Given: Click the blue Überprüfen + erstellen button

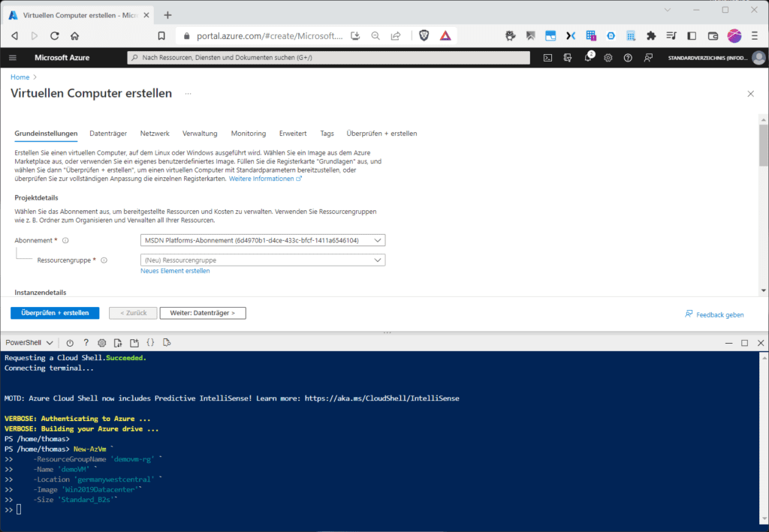Looking at the screenshot, I should click(x=55, y=313).
